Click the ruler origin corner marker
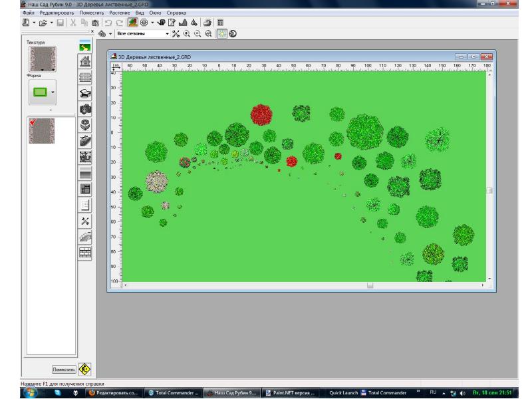 click(x=116, y=66)
